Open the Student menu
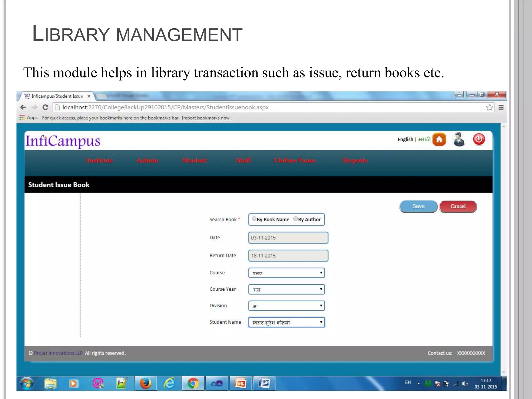Image resolution: width=532 pixels, height=399 pixels. pyautogui.click(x=195, y=160)
